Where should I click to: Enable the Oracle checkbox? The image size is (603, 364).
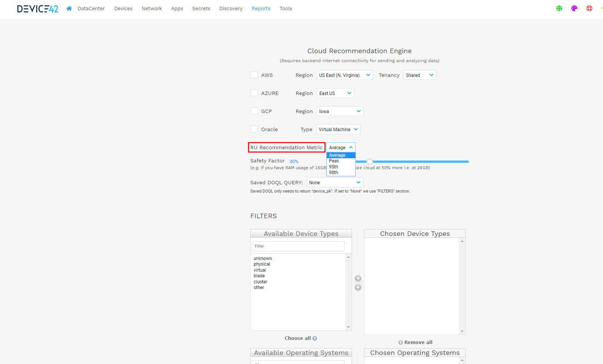[254, 129]
